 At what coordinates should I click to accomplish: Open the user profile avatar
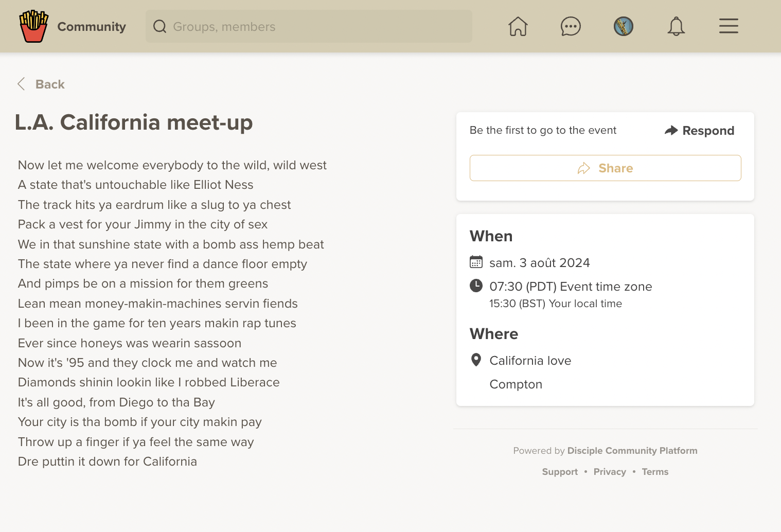click(623, 26)
